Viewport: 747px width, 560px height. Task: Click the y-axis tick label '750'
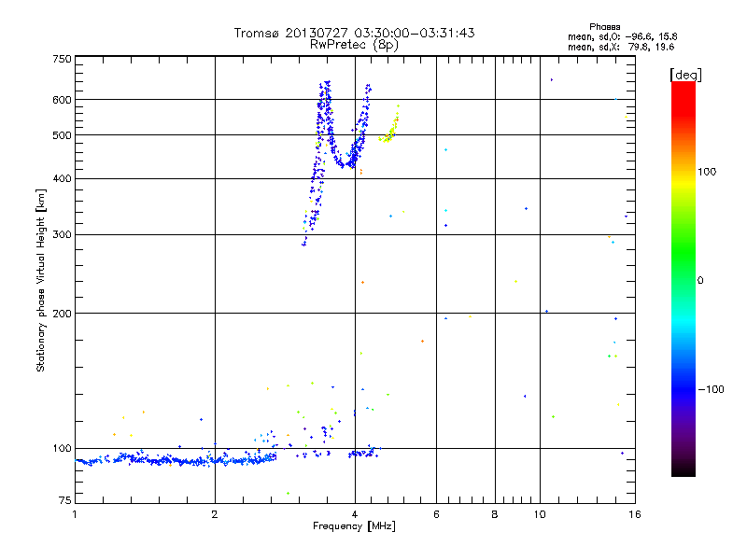click(x=62, y=59)
